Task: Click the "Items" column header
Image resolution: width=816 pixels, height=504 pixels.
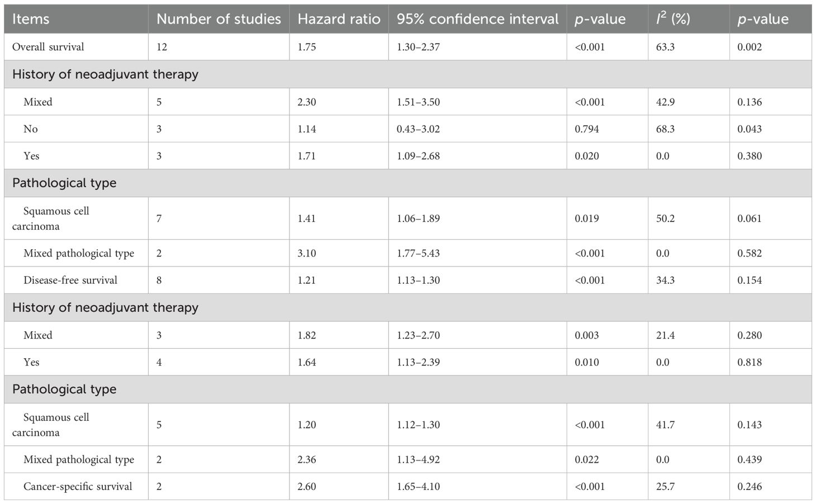Action: tap(31, 19)
